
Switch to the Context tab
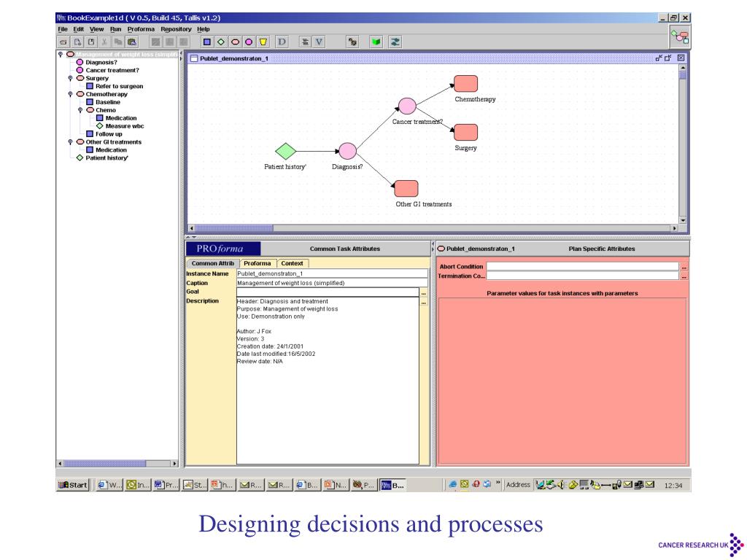click(292, 263)
